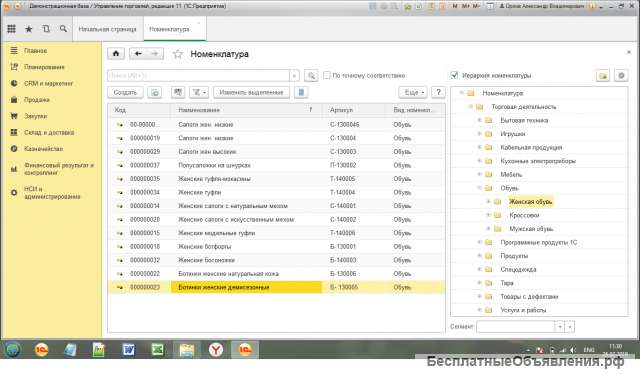
Task: Expand the Кроссовки subfolder
Action: point(488,215)
